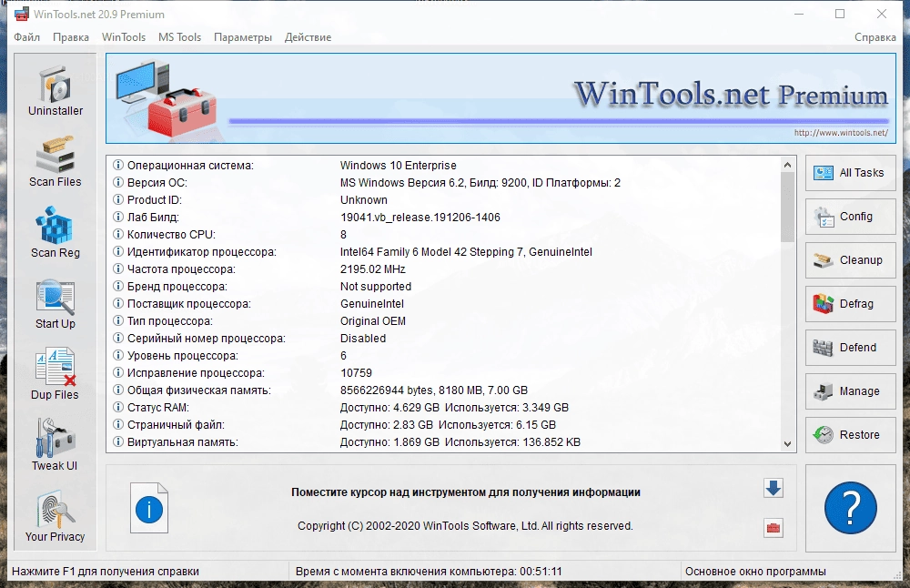Screen dimensions: 910x588
Task: Open the Файл menu
Action: [x=26, y=37]
